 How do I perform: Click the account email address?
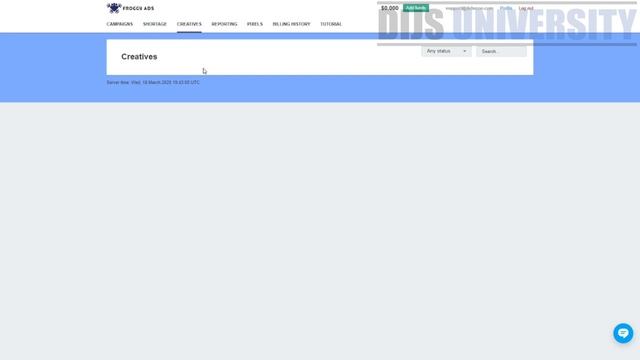(x=469, y=8)
